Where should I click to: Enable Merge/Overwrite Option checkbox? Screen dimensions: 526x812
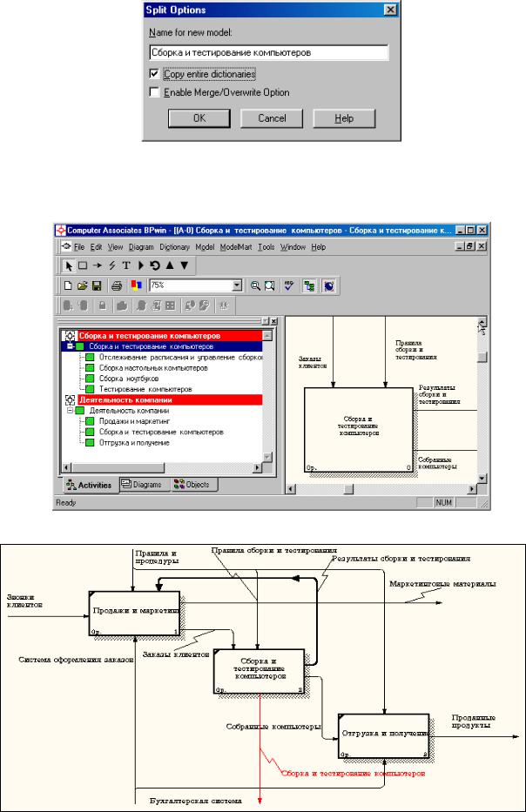[x=154, y=91]
